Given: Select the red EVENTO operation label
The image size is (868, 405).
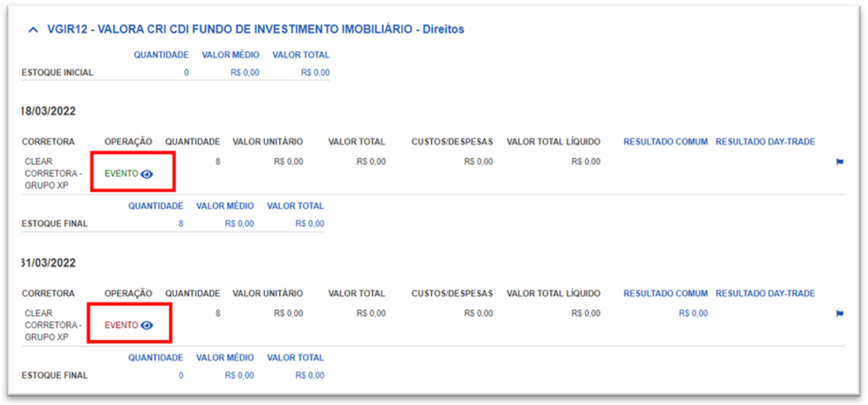Looking at the screenshot, I should coord(122,325).
